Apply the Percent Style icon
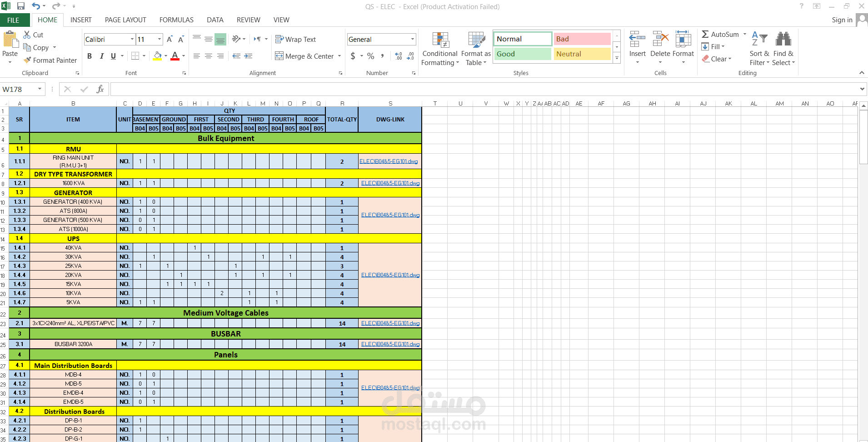 (x=371, y=56)
